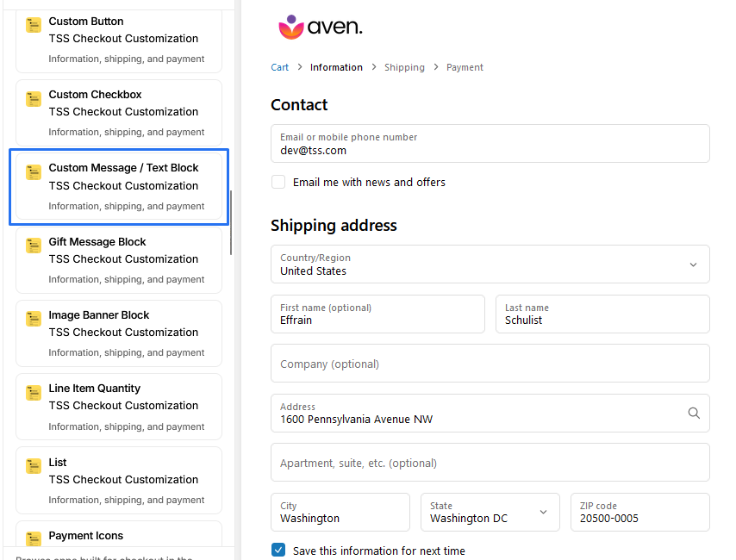Click the Aven logo
Viewport: 736px width, 560px height.
tap(321, 27)
